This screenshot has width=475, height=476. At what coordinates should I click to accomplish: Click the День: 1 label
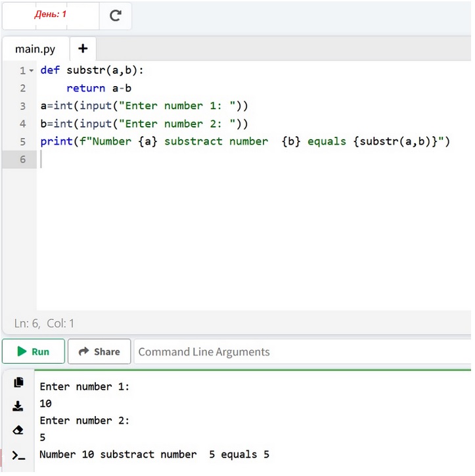[x=51, y=14]
